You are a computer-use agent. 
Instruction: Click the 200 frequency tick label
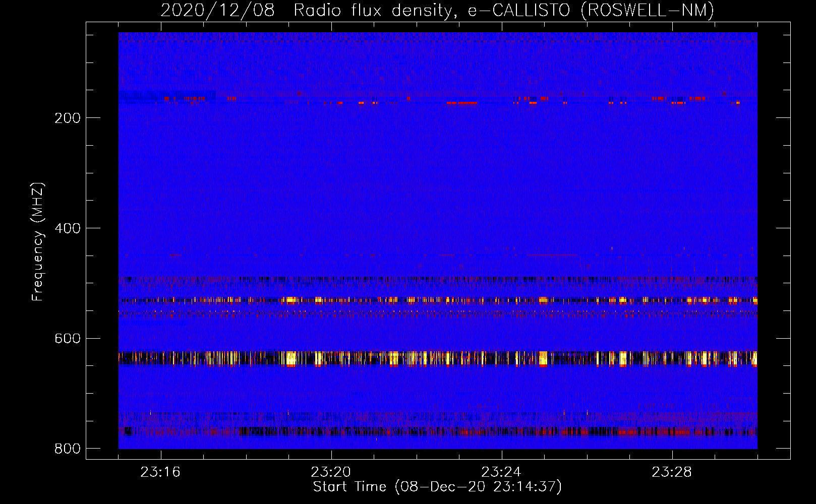[x=68, y=118]
